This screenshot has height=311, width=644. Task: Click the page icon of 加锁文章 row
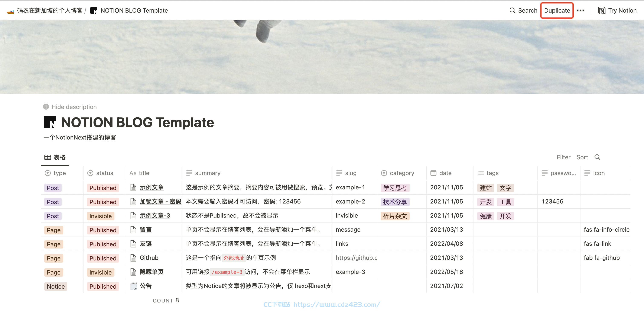click(133, 201)
